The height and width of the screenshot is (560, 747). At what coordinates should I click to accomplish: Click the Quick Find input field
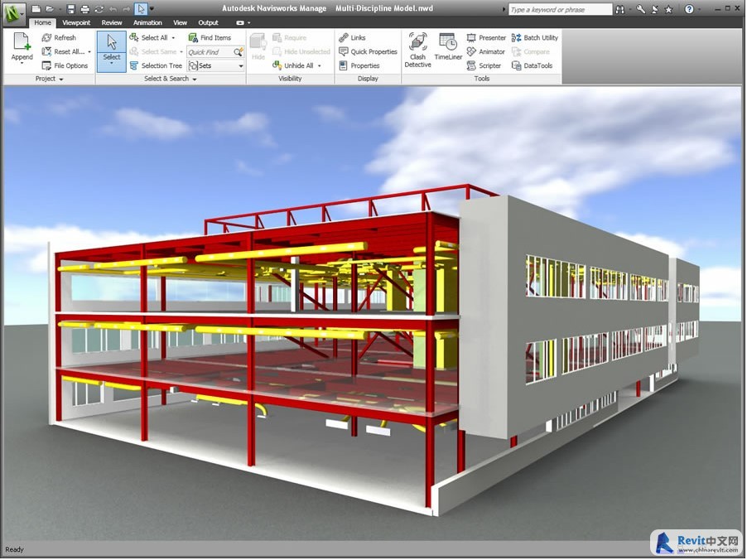[x=210, y=52]
